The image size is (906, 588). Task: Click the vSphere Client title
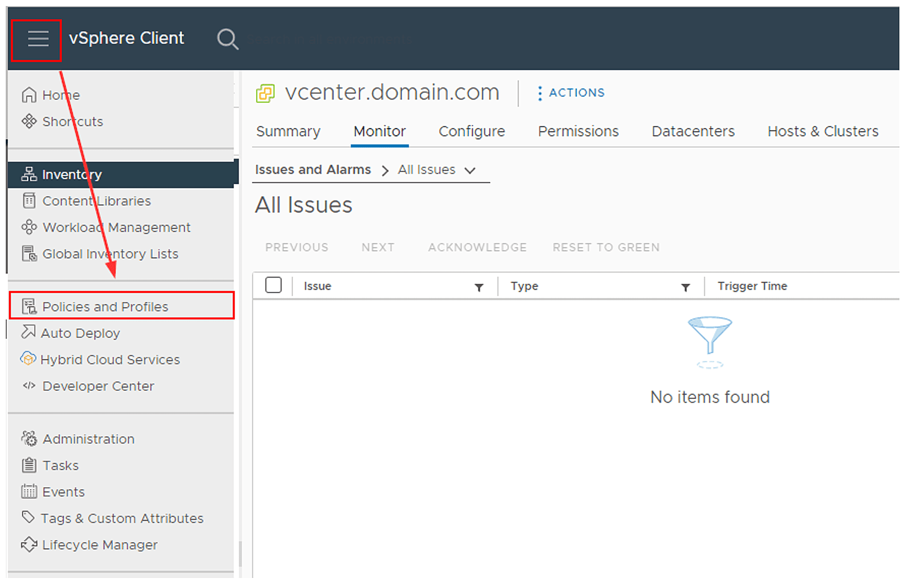pyautogui.click(x=126, y=38)
